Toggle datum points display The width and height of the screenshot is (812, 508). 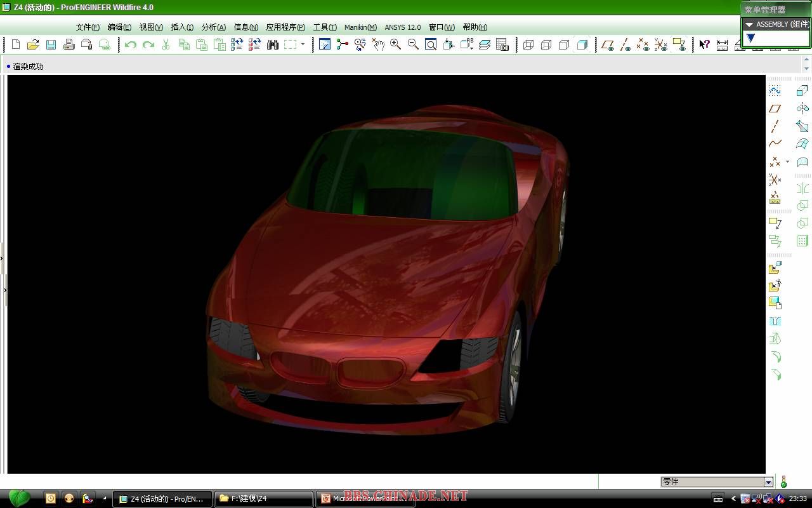(x=643, y=44)
